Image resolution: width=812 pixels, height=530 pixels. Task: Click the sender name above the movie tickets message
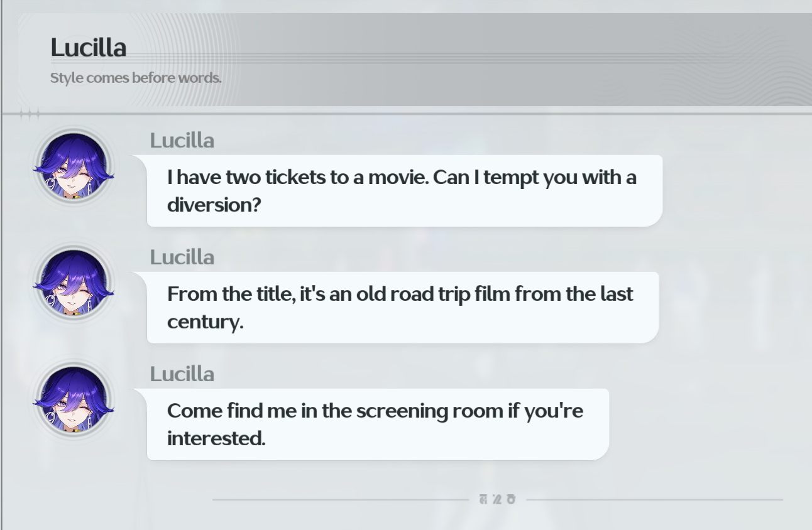(182, 141)
